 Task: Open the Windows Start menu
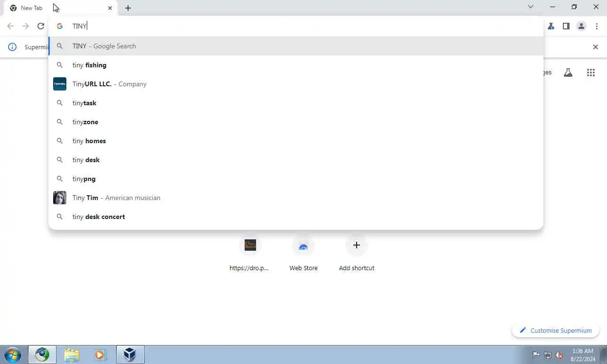click(13, 355)
